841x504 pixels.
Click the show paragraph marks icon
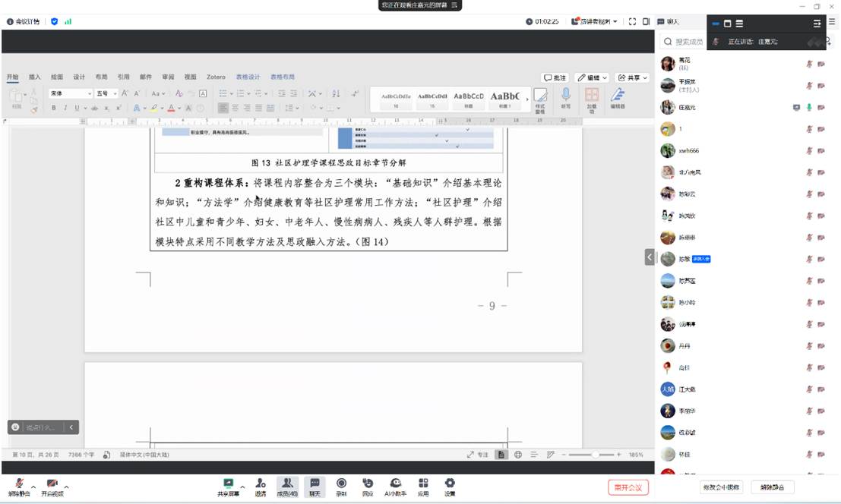[355, 93]
